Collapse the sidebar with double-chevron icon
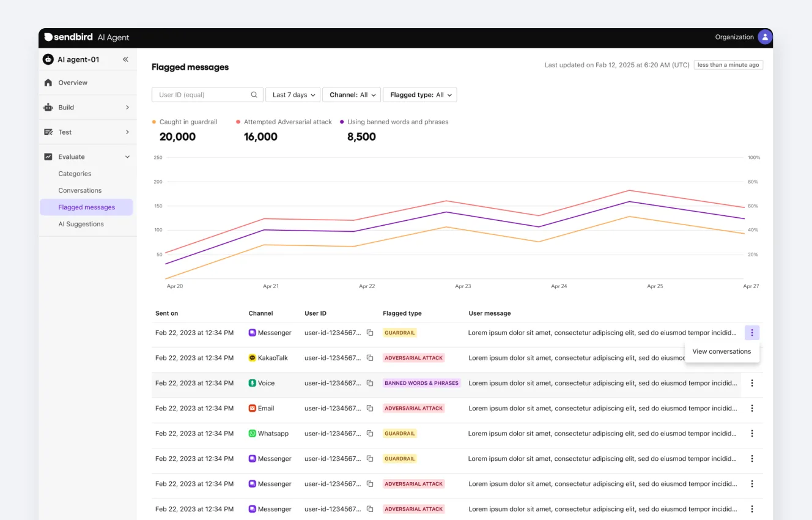This screenshot has width=812, height=520. pyautogui.click(x=125, y=59)
